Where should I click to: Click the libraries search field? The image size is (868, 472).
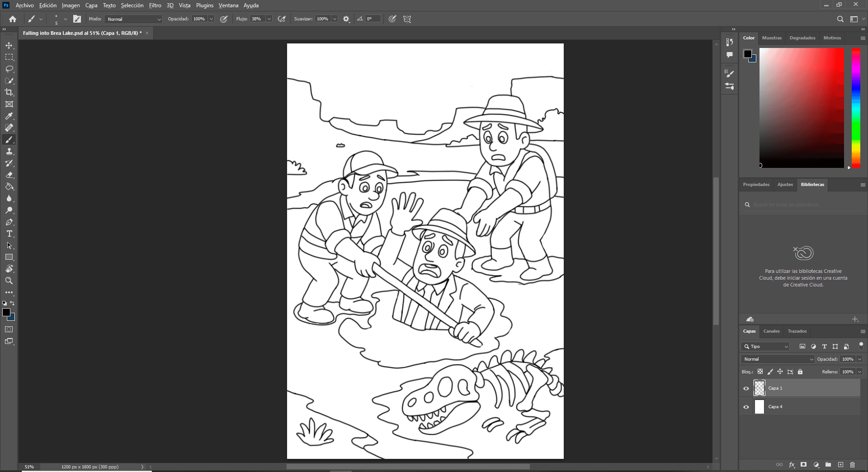point(805,205)
